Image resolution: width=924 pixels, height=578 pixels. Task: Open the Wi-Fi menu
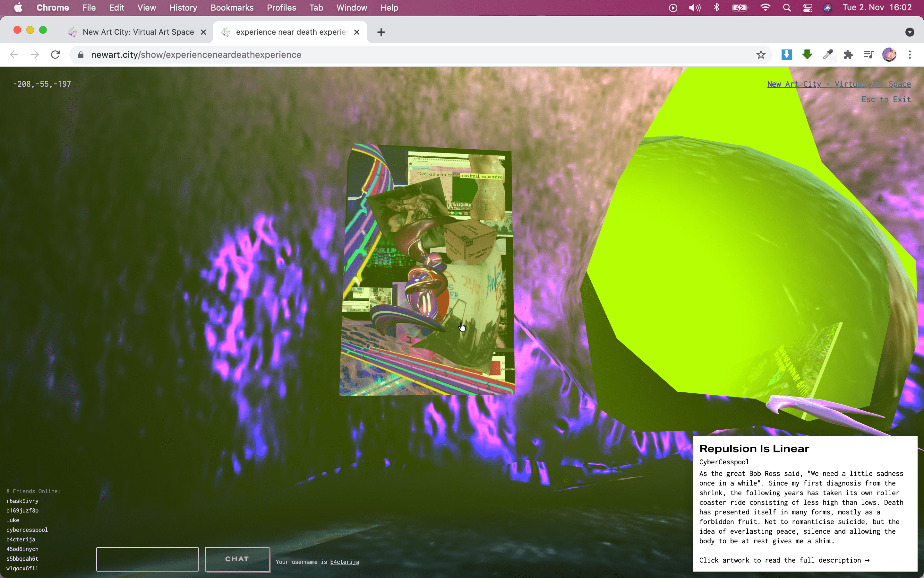pos(765,8)
